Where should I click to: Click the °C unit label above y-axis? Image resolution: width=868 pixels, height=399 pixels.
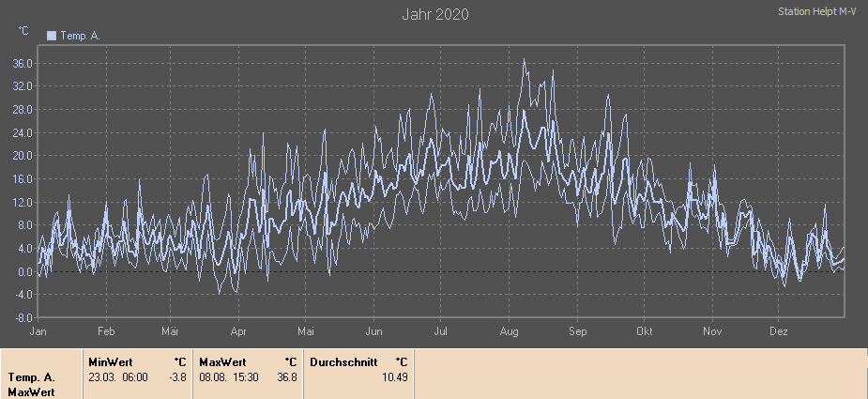[x=23, y=31]
